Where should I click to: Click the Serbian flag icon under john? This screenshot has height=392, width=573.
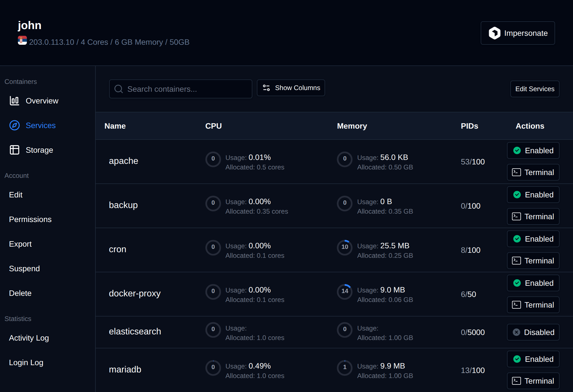click(x=22, y=41)
